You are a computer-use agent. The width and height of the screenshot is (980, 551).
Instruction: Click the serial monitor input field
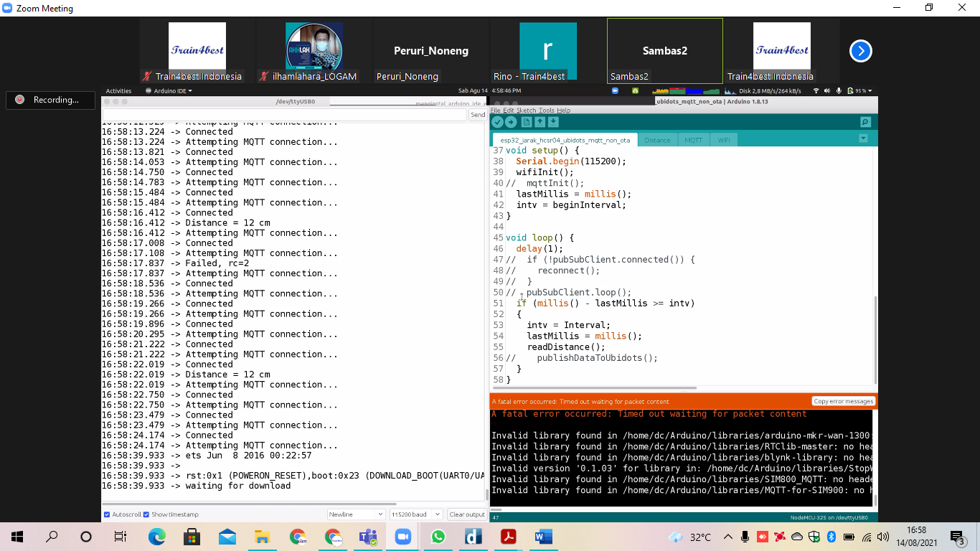[x=285, y=115]
